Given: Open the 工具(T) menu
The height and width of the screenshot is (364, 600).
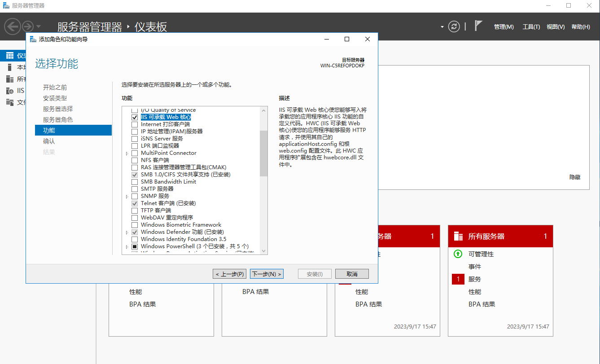Looking at the screenshot, I should pyautogui.click(x=531, y=27).
